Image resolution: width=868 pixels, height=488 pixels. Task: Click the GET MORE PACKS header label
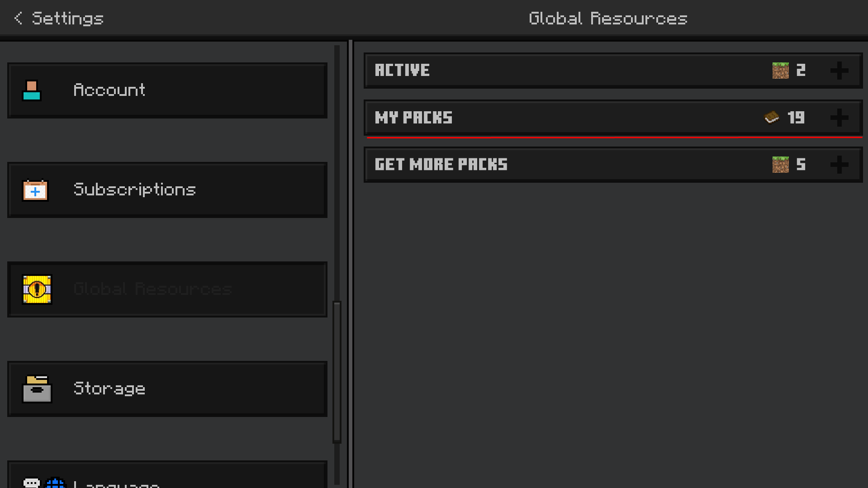tap(441, 165)
